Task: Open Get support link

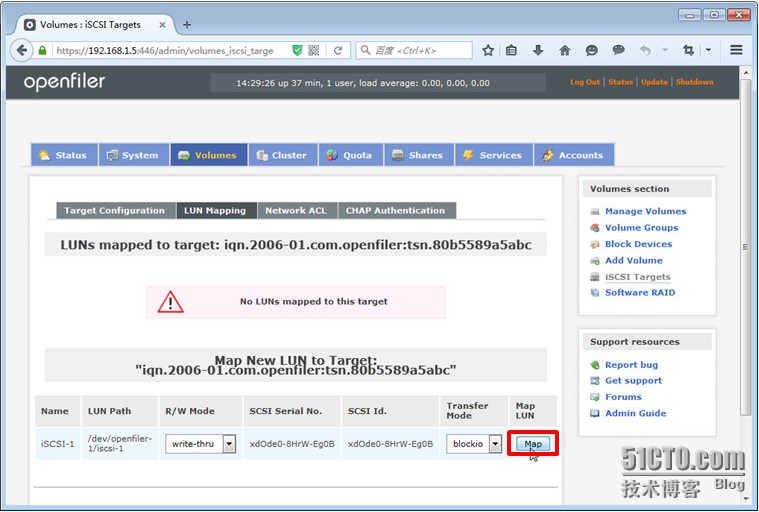Action: [x=633, y=380]
